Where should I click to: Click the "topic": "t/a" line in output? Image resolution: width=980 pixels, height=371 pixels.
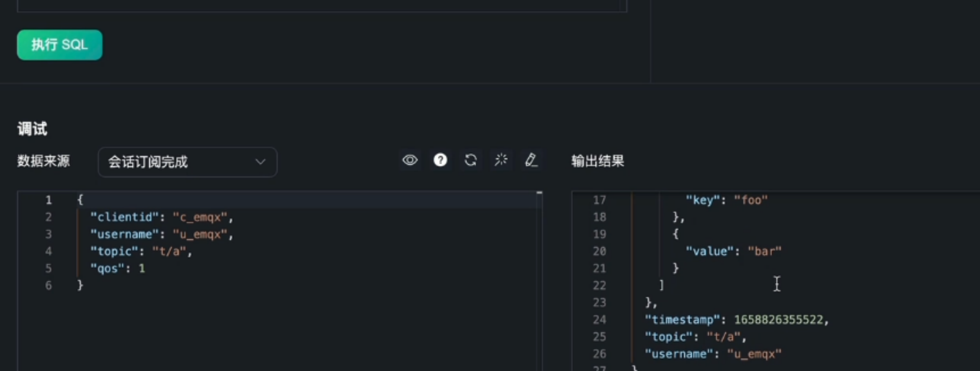(x=695, y=337)
